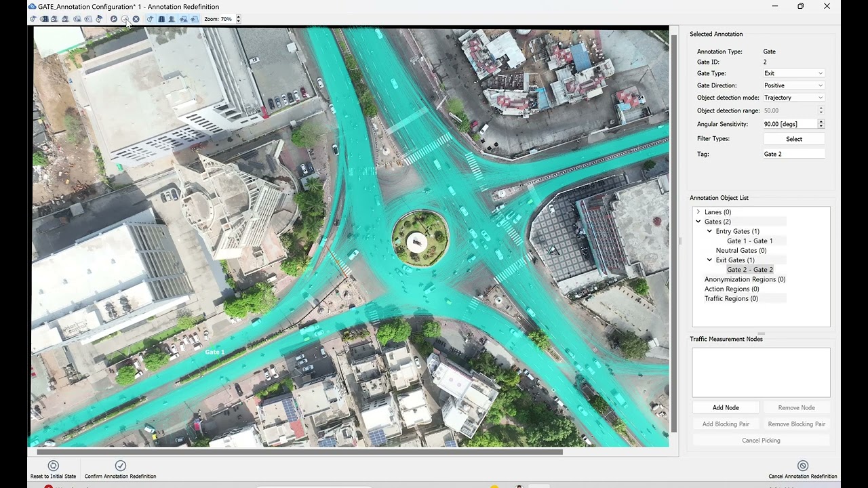Viewport: 868px width, 488px height.
Task: Toggle lane visibility road icon
Action: coord(161,19)
